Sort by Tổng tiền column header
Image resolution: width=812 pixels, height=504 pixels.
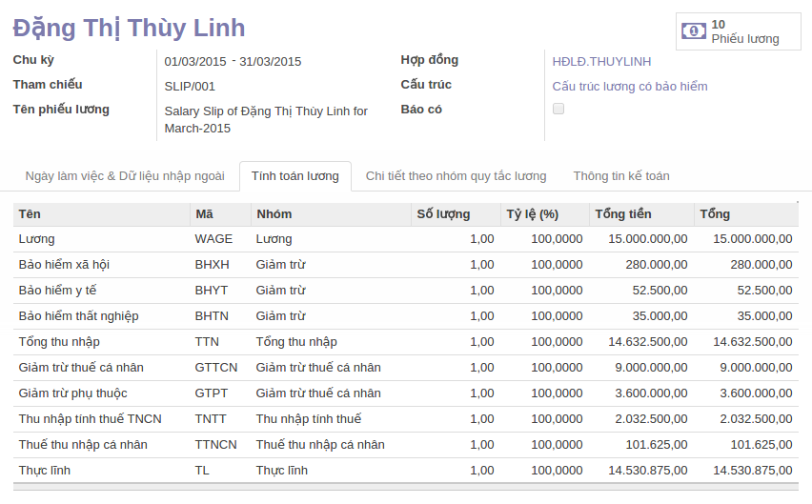click(623, 213)
